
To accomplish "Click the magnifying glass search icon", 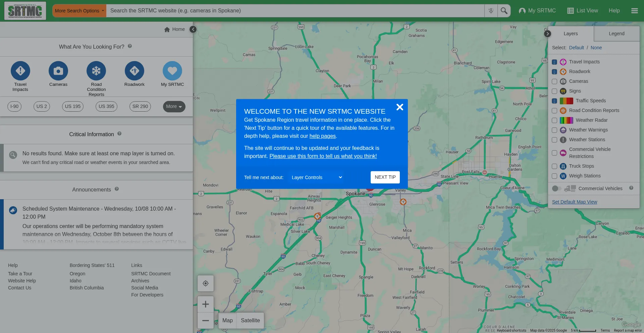I will tap(504, 11).
